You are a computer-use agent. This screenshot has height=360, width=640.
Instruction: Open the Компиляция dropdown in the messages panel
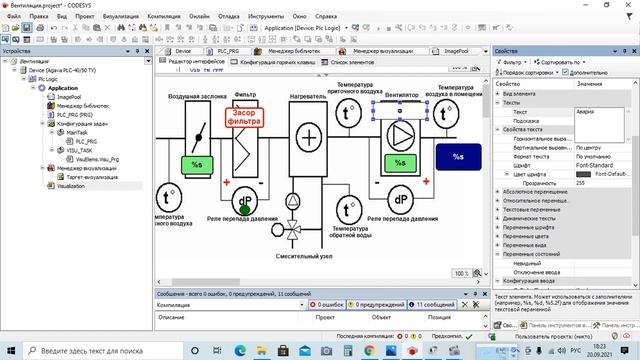302,304
